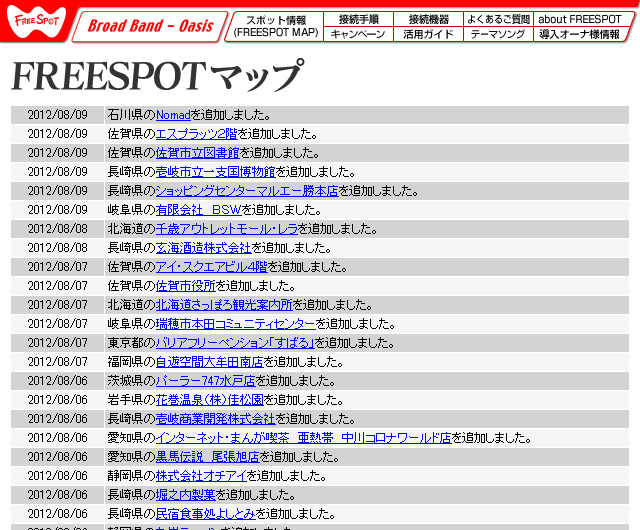Open 北海道さっぽろ観光案内所 link
This screenshot has height=530, width=640.
click(224, 305)
